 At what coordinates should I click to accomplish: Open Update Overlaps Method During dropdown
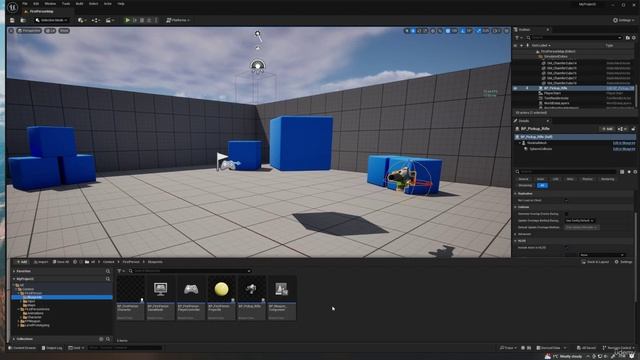coord(580,221)
